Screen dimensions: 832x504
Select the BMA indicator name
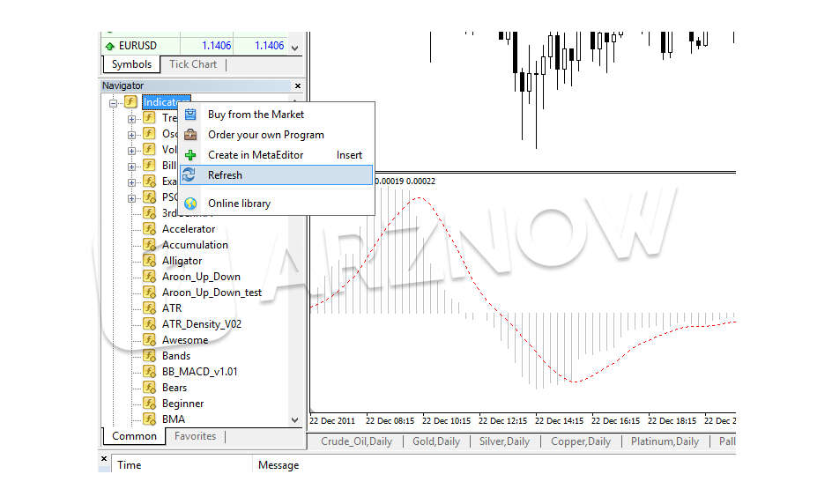point(174,419)
